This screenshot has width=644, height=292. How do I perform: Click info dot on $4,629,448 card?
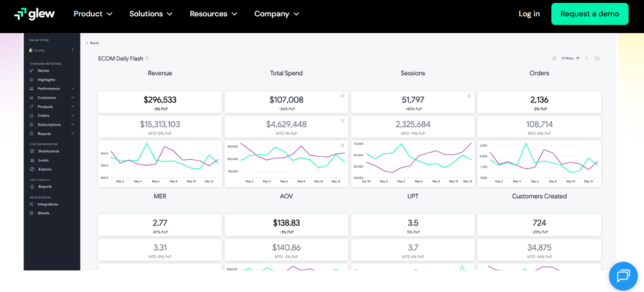(x=342, y=120)
